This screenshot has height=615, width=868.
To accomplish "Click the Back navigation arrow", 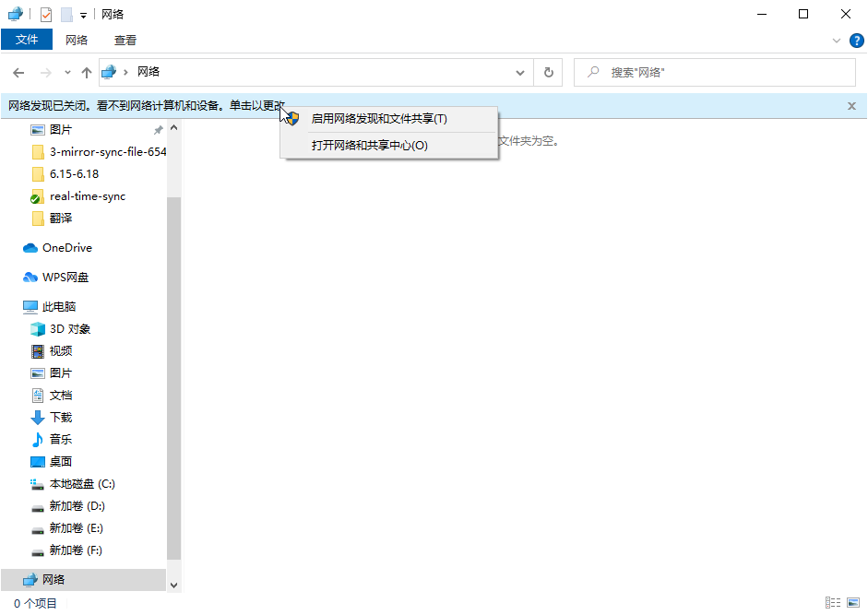I will pyautogui.click(x=18, y=72).
